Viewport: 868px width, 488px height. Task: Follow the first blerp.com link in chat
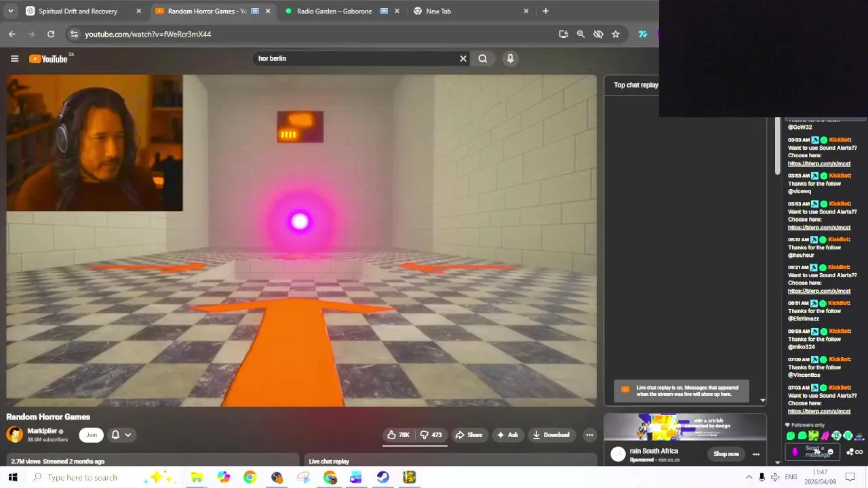click(818, 163)
